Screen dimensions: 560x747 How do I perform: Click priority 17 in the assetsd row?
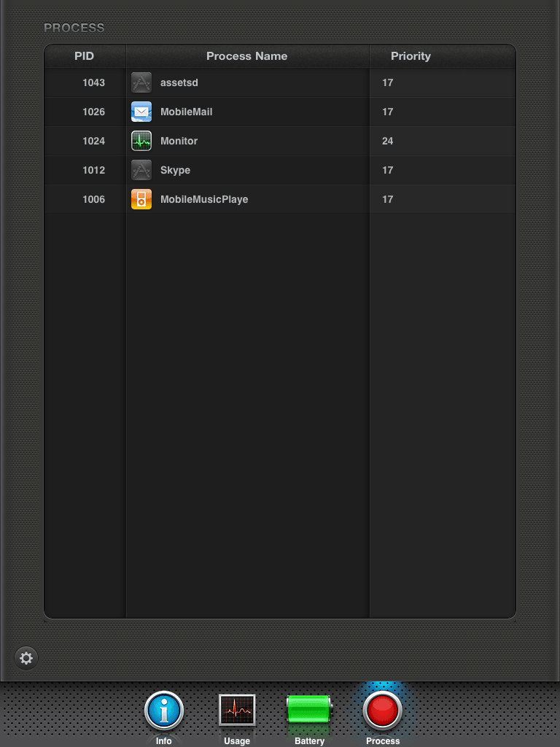387,82
